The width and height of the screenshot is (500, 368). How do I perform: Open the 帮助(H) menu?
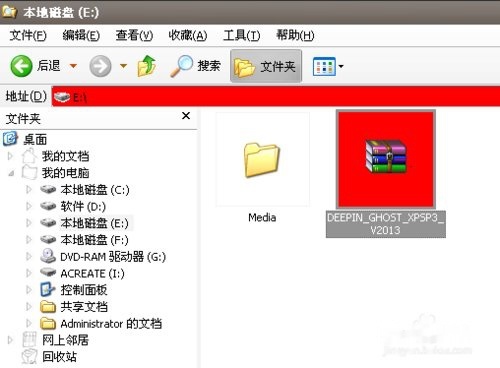click(x=295, y=35)
